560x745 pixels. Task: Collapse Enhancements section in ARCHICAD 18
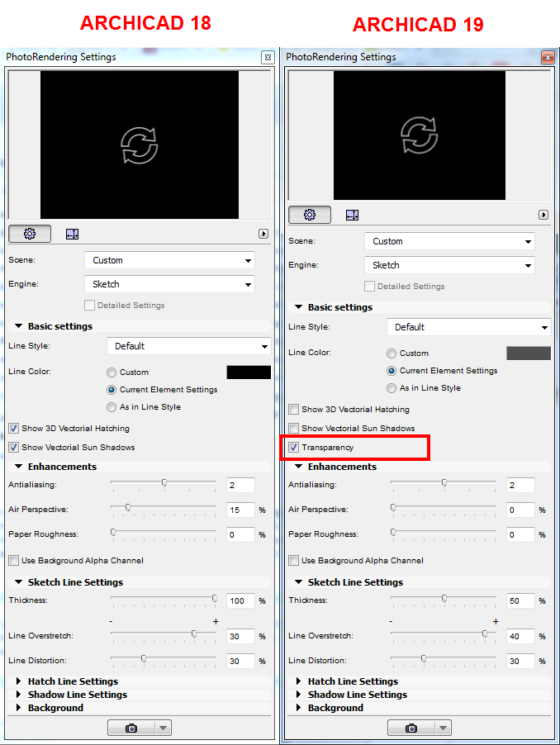pyautogui.click(x=18, y=467)
